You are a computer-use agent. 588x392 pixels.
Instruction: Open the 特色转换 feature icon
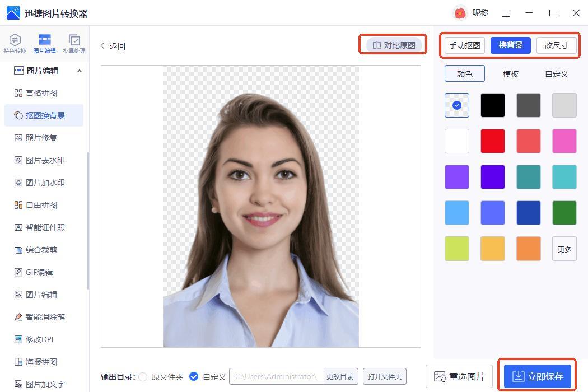coord(15,43)
